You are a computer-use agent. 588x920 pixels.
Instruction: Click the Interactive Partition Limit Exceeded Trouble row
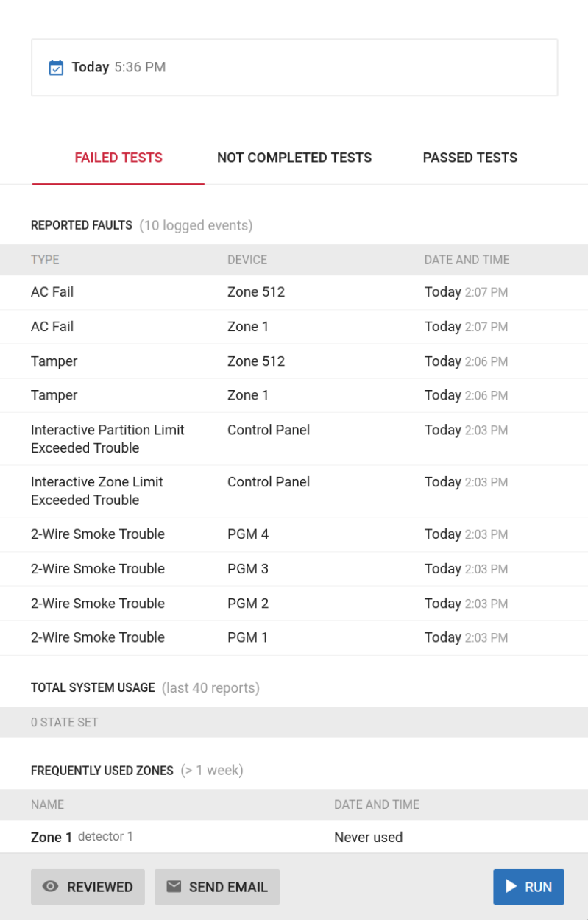click(x=294, y=439)
